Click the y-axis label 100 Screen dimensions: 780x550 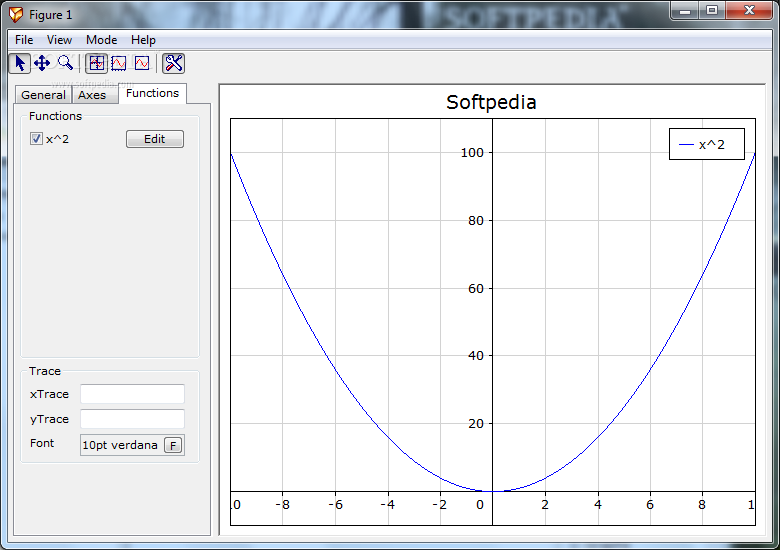472,153
